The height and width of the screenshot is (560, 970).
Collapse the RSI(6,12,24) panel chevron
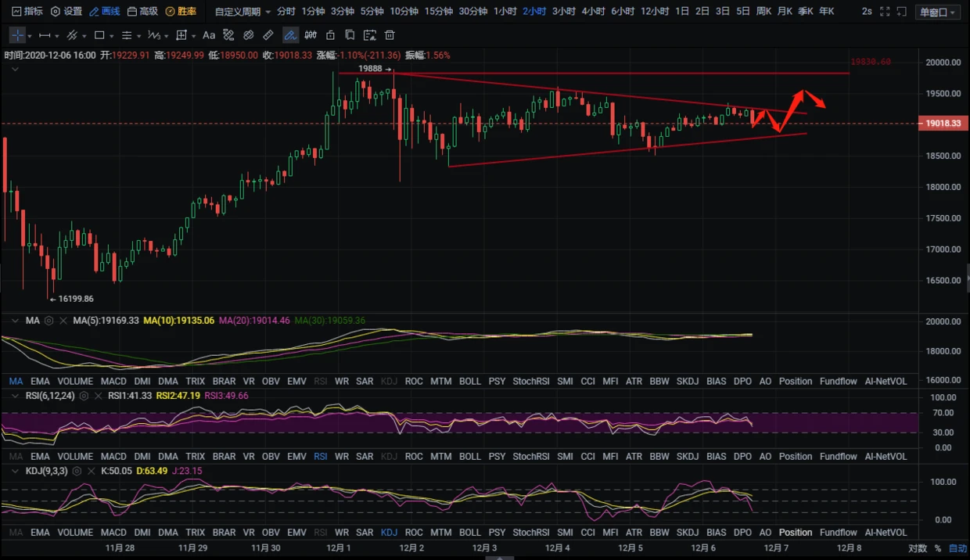pos(14,396)
